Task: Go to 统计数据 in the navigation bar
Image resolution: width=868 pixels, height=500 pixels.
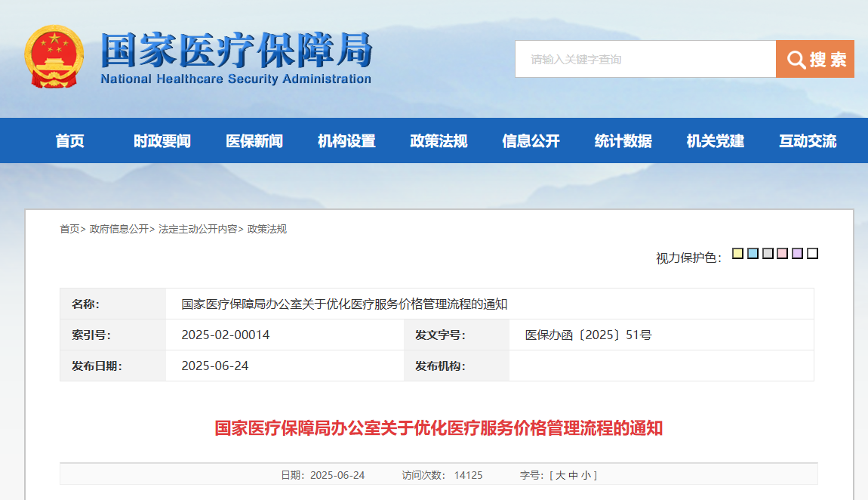Action: (623, 141)
